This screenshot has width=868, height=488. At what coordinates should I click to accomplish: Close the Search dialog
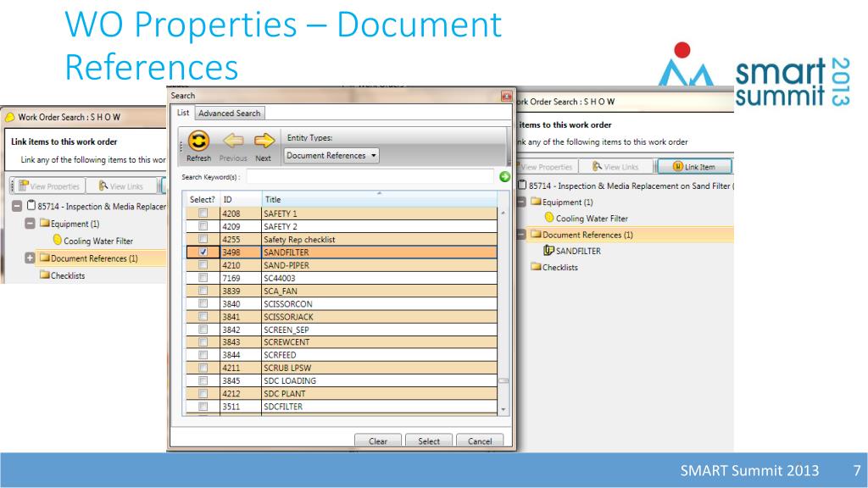pos(506,97)
